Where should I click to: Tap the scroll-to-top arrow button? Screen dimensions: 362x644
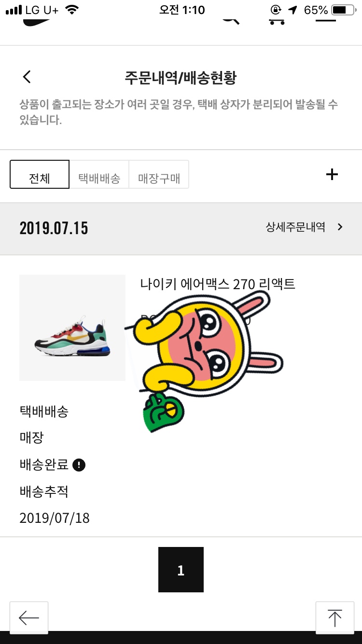click(x=334, y=617)
